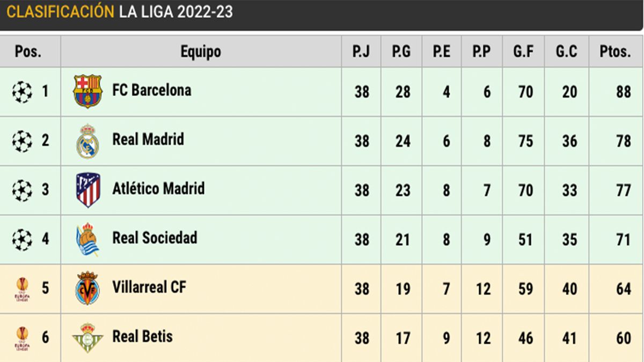
Task: Click the Real Betis crest icon
Action: click(x=87, y=338)
